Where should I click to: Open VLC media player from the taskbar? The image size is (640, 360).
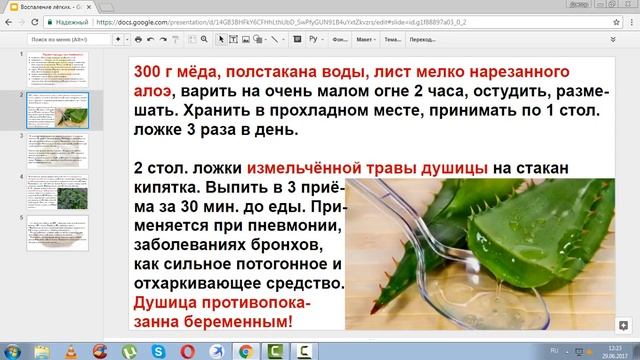tap(71, 351)
